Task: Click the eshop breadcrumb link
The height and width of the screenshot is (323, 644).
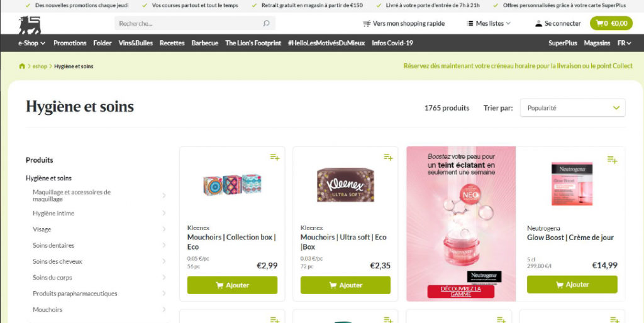Action: [x=40, y=66]
